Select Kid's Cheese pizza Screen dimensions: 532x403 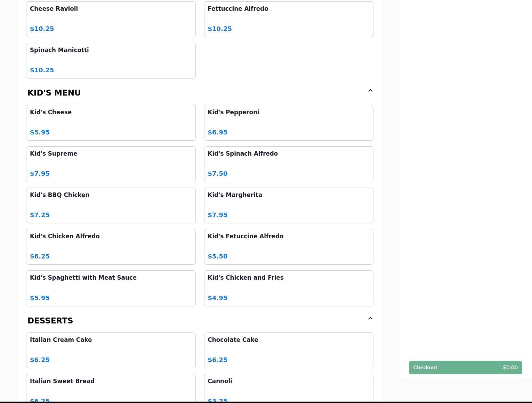[111, 123]
